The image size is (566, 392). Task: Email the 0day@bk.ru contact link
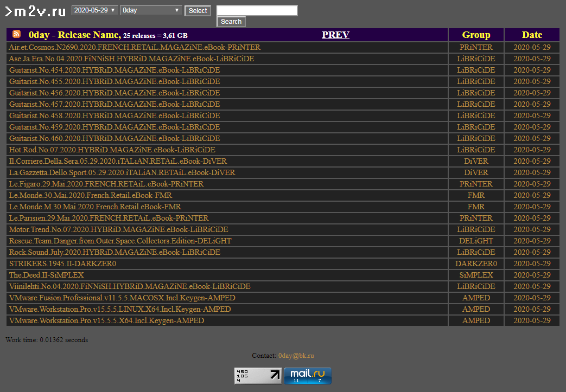click(x=296, y=356)
